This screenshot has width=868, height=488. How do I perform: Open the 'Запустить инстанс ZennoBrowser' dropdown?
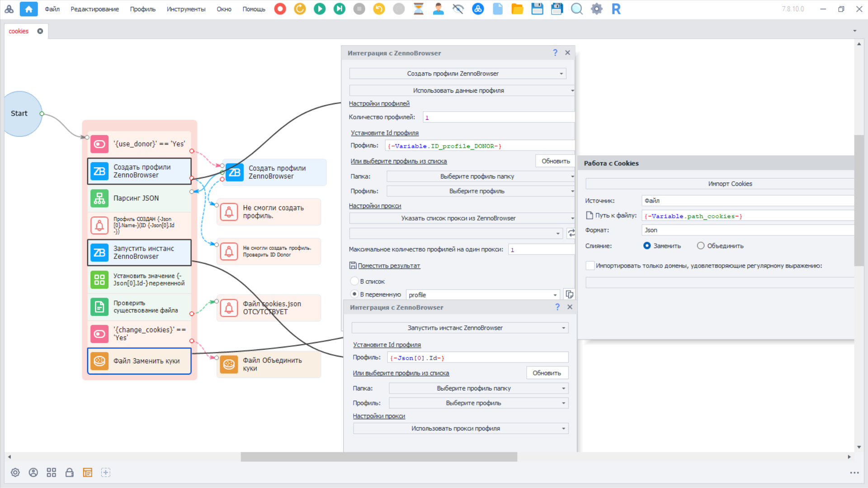[x=460, y=328]
